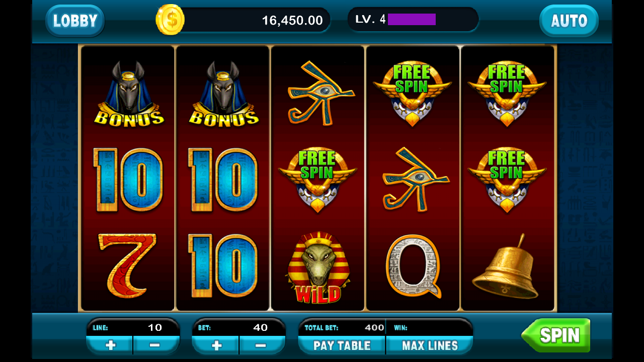
Task: Click the green SPIN arrow button
Action: coord(556,335)
